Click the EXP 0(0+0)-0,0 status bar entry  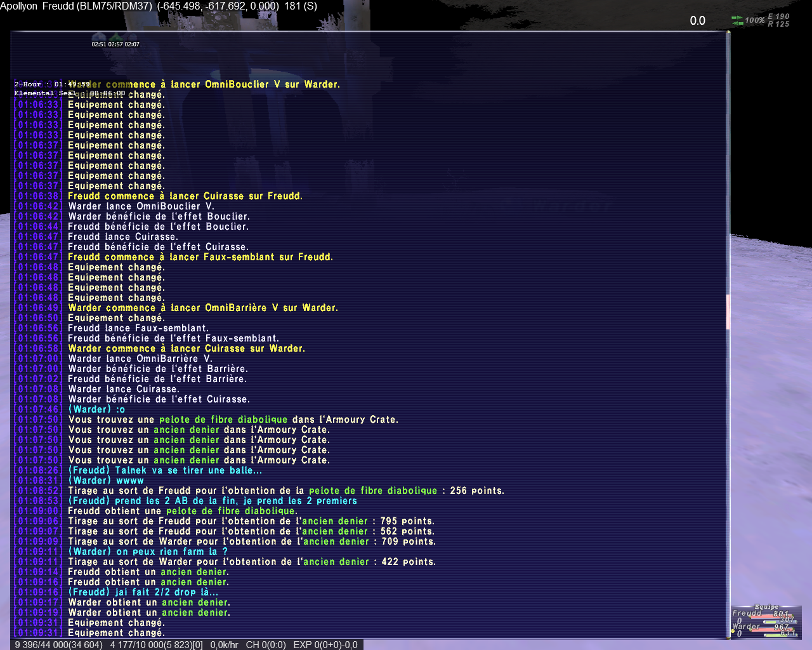click(325, 645)
